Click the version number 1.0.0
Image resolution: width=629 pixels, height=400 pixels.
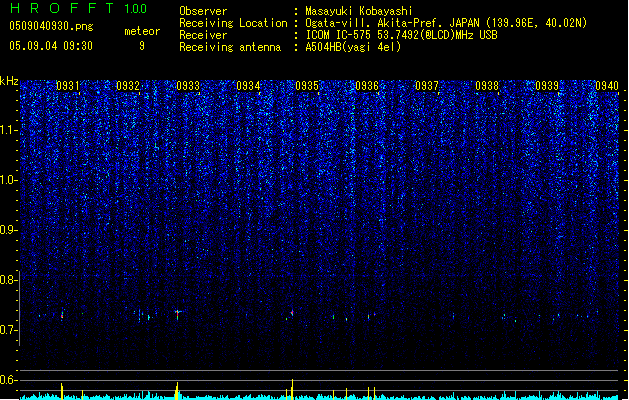pos(136,9)
